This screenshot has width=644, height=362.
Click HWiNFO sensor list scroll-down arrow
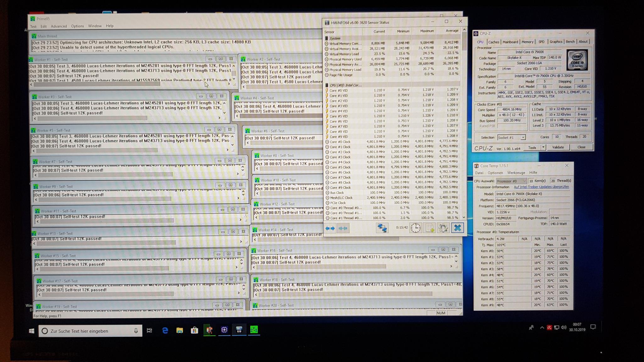tap(464, 217)
